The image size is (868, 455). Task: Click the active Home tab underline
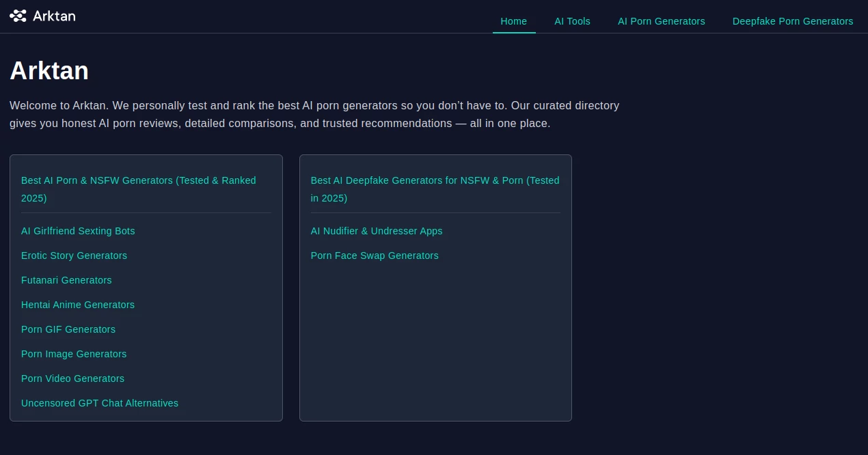(514, 32)
